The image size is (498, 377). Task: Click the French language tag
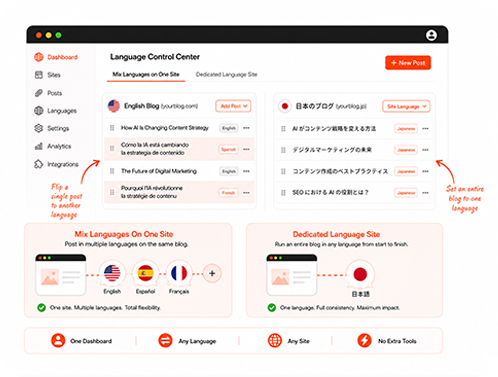click(x=229, y=193)
